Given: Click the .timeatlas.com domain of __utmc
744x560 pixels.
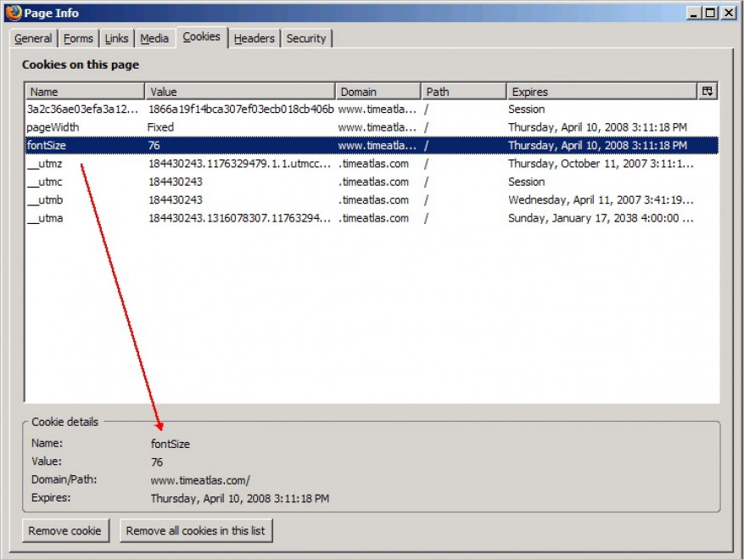Looking at the screenshot, I should (373, 182).
